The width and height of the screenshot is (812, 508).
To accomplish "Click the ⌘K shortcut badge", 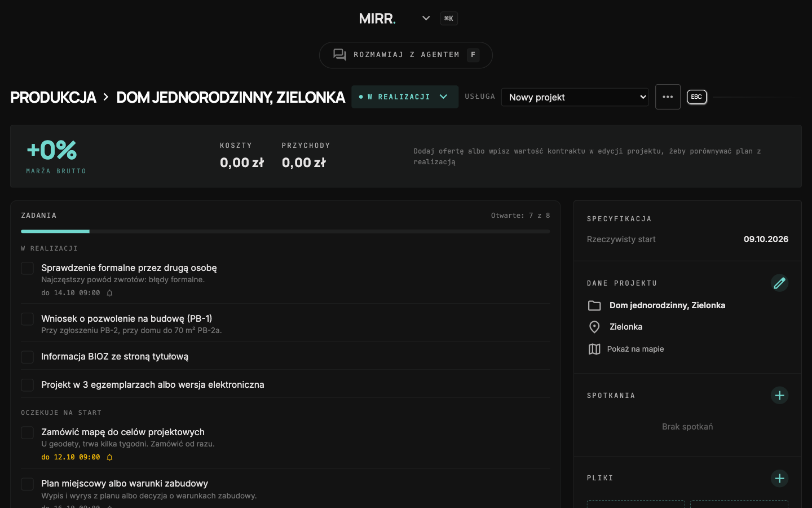I will point(449,19).
